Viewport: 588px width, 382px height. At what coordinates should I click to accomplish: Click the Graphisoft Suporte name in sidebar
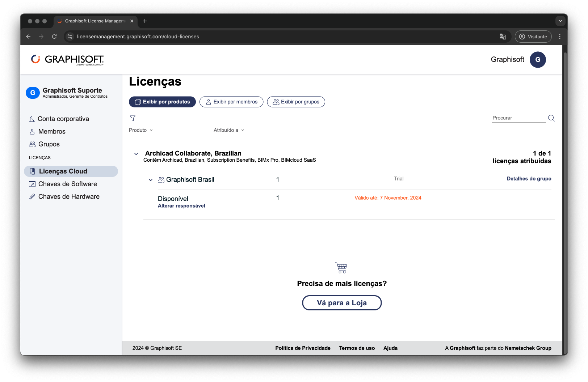tap(72, 90)
